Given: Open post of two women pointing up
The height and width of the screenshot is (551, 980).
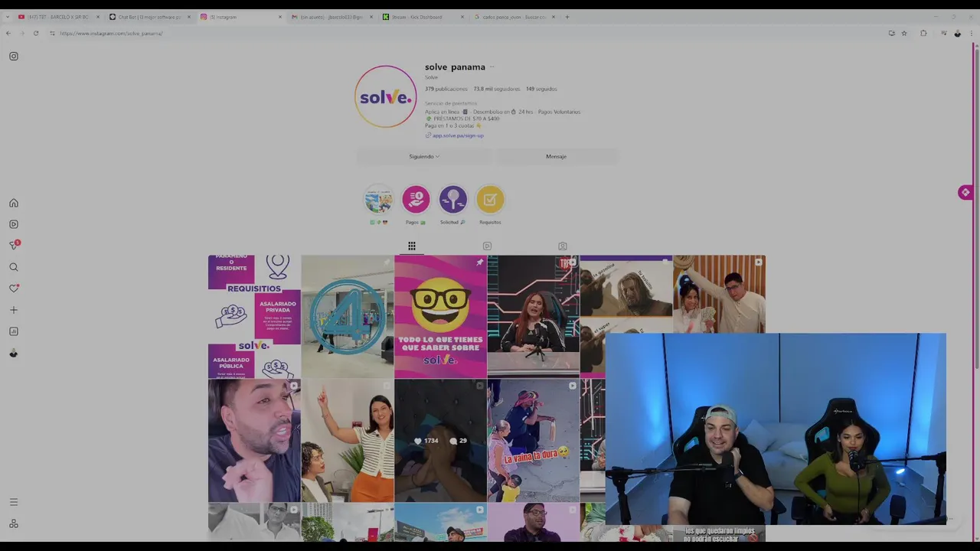Looking at the screenshot, I should click(x=348, y=440).
